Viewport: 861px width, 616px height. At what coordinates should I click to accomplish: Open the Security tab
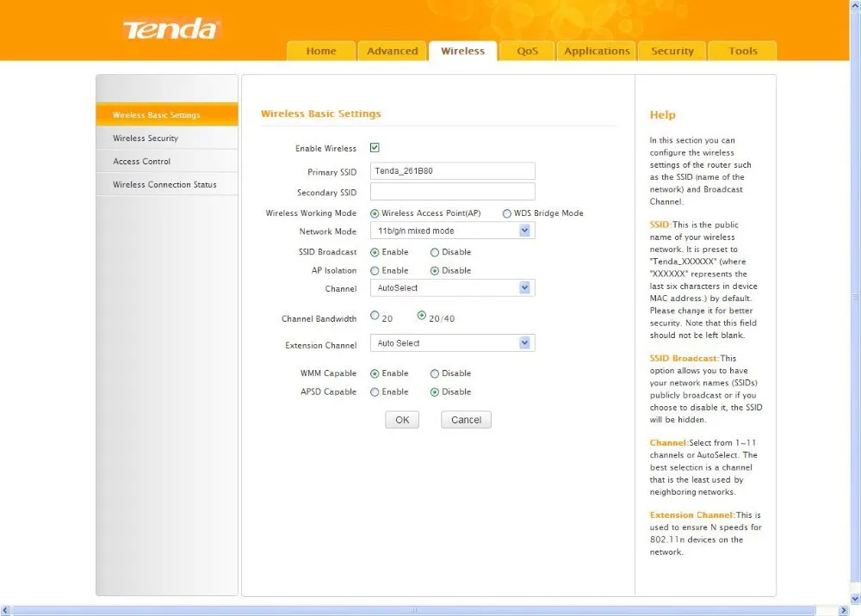672,51
